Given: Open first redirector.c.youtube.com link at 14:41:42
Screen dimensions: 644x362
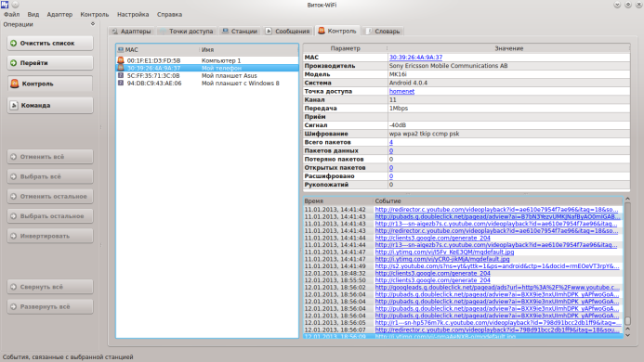Looking at the screenshot, I should point(496,210).
